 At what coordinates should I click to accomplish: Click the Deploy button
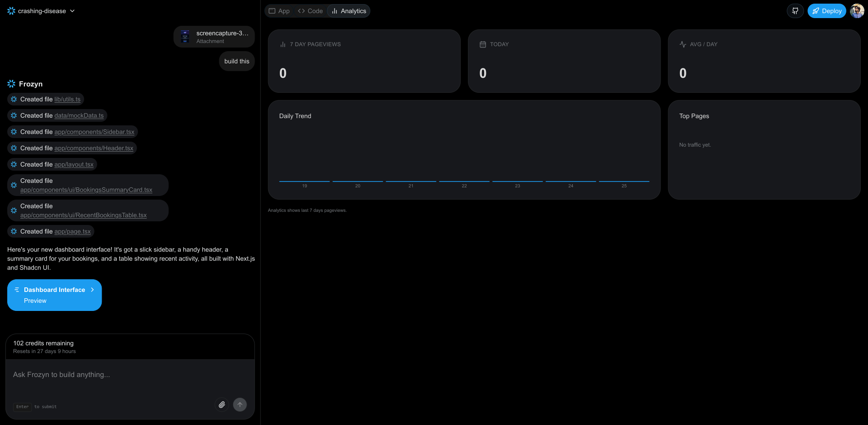826,10
